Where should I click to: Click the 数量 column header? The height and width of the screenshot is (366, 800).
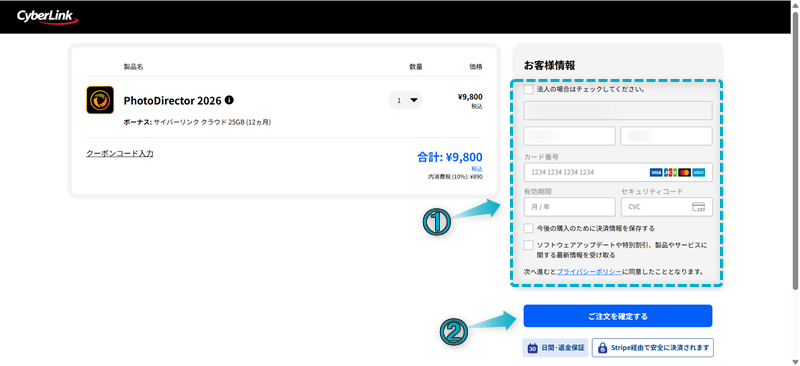point(416,67)
